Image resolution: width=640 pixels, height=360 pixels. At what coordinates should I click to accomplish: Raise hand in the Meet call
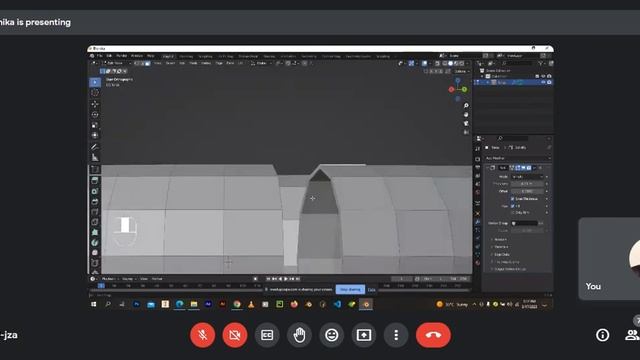(x=299, y=335)
